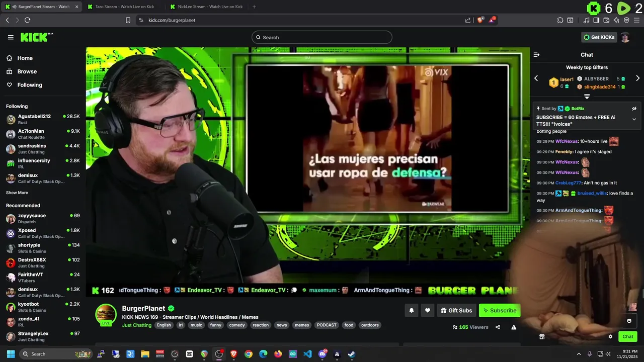Click the Gift Subs button
Image resolution: width=644 pixels, height=362 pixels.
tap(456, 311)
